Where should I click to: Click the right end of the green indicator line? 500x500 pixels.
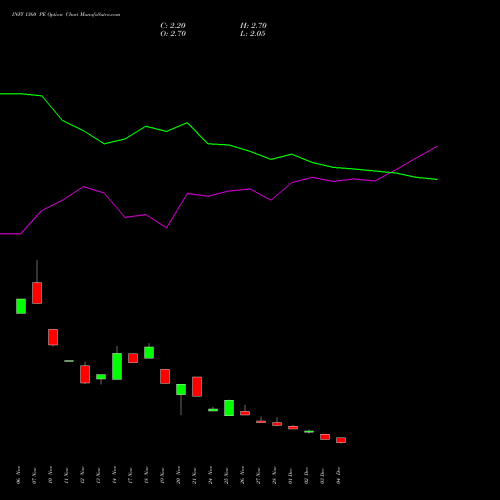[x=437, y=179]
